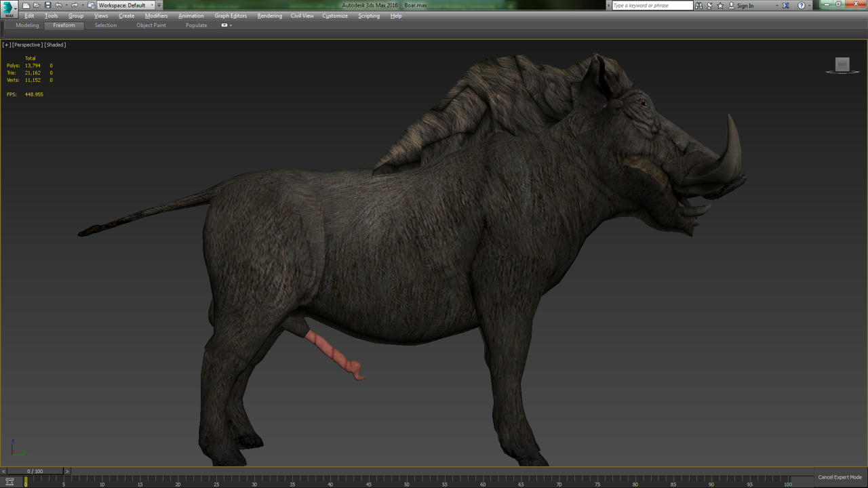
Task: Click the Favorites star icon
Action: 720,5
